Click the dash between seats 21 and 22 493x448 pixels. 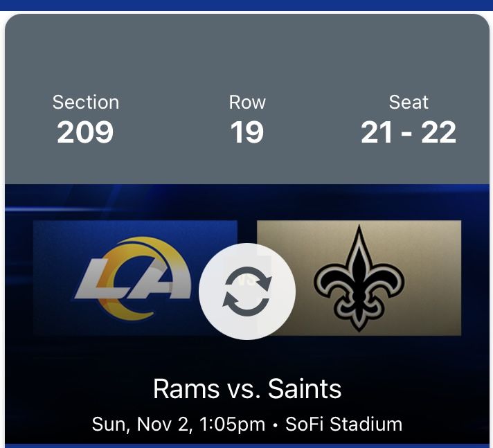[409, 133]
